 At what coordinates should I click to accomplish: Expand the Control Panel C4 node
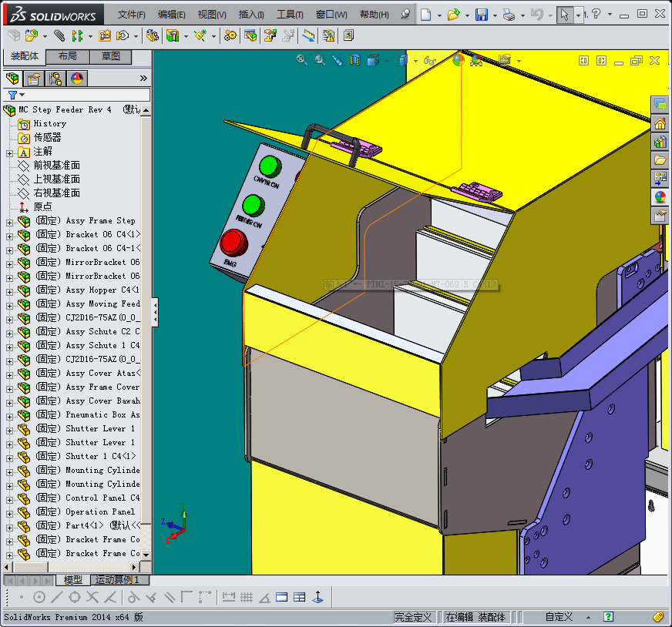click(9, 500)
